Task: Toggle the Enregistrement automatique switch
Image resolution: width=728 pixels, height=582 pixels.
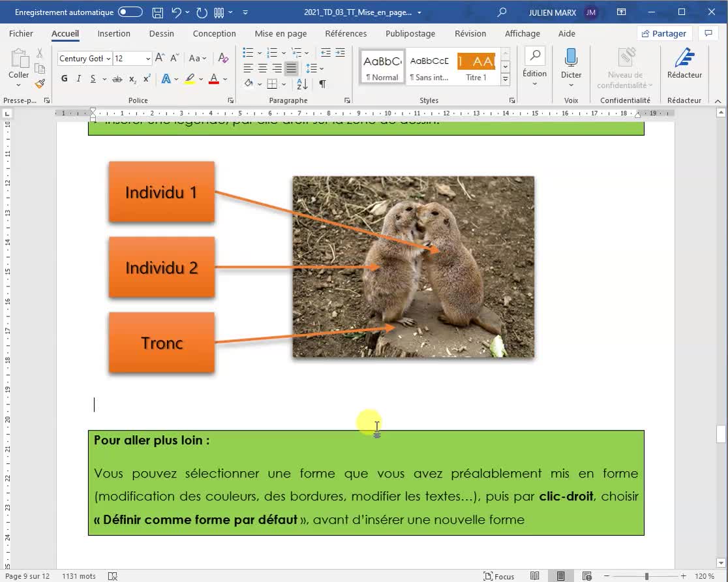Action: tap(130, 12)
